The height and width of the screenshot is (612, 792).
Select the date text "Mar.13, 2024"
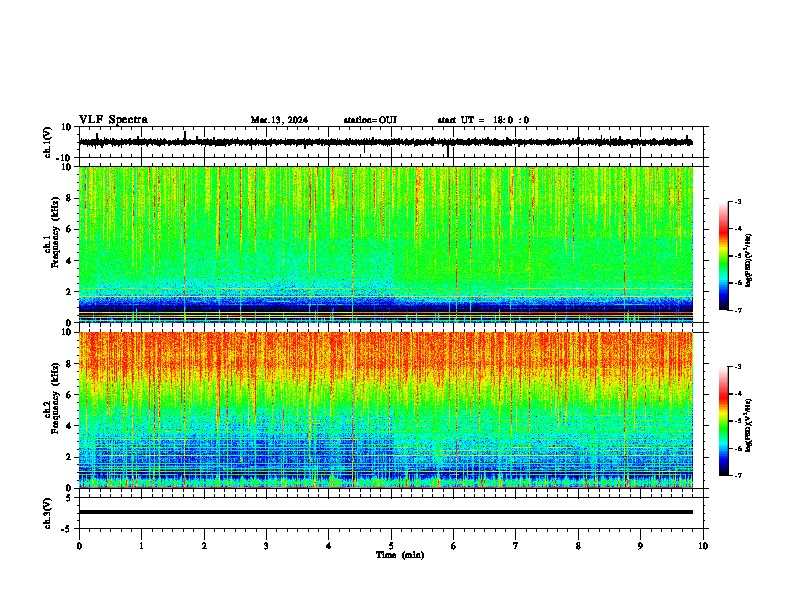pos(279,120)
